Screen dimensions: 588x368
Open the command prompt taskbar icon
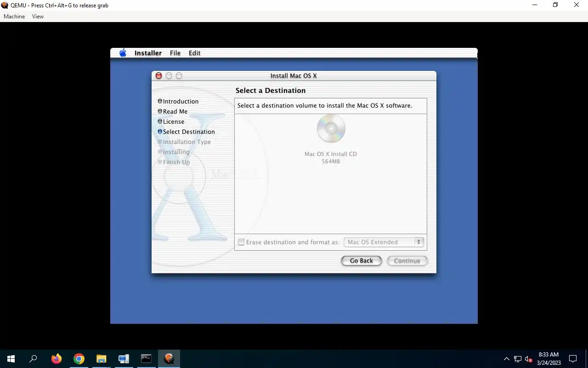pyautogui.click(x=146, y=359)
